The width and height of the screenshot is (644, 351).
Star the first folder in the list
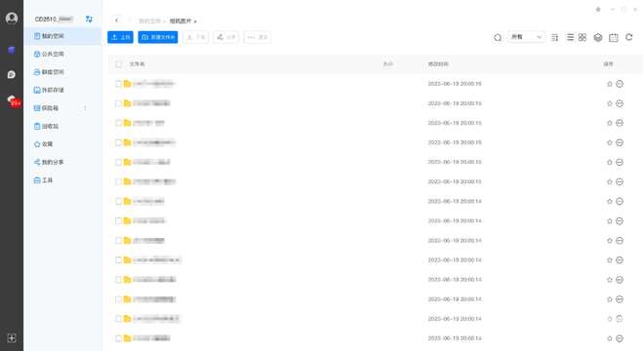click(610, 84)
